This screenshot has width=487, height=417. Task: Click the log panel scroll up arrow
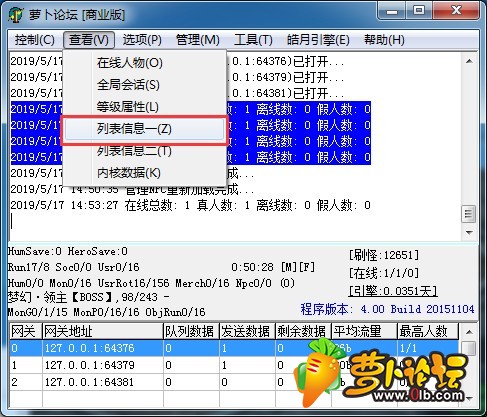click(469, 61)
